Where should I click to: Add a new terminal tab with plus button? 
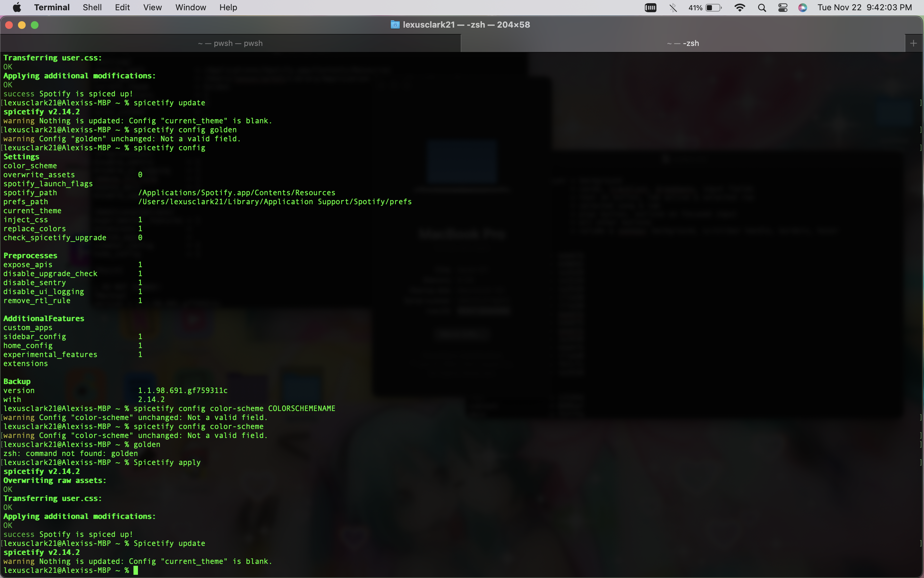click(913, 43)
